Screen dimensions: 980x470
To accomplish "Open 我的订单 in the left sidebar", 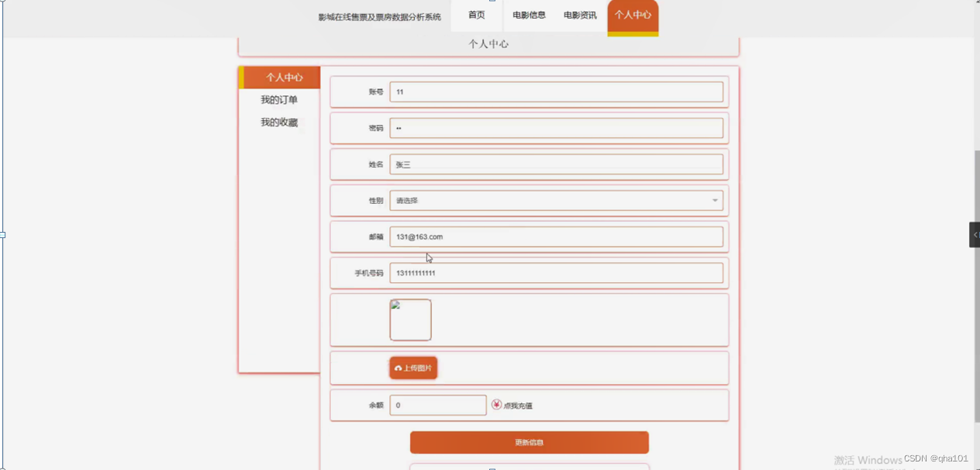I will pyautogui.click(x=278, y=99).
